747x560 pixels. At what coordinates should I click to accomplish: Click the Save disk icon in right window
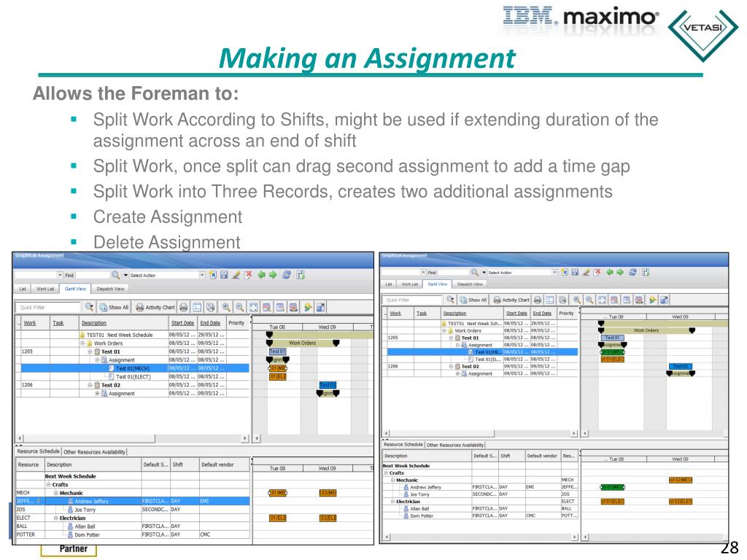(x=575, y=273)
